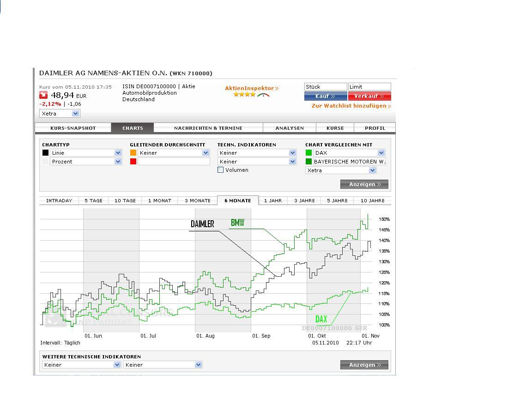Open the Nachrichten & Termine tab

[208, 128]
